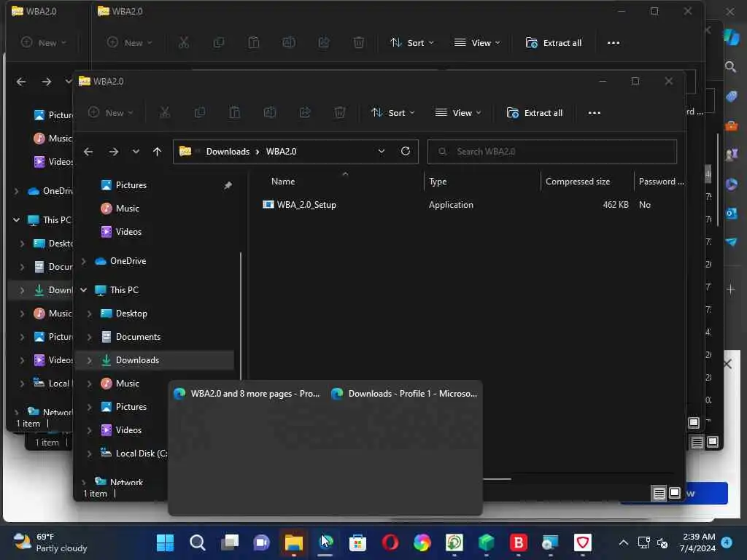Open Teams chat icon on taskbar
This screenshot has height=560, width=747.
point(262,542)
